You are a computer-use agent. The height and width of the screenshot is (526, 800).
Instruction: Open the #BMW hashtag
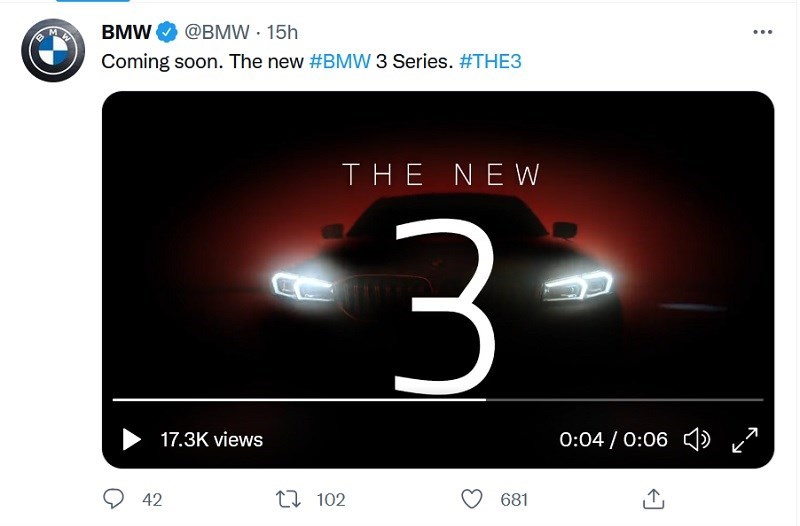[339, 61]
